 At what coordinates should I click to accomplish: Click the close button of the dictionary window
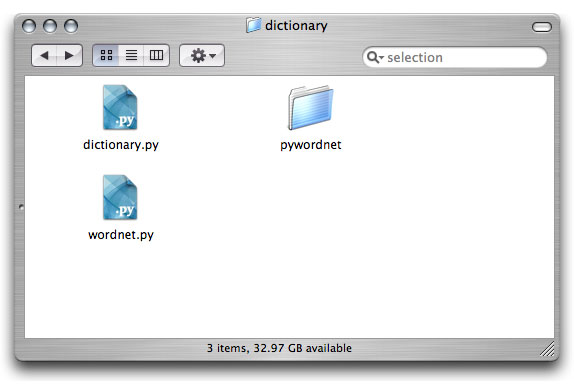(29, 26)
